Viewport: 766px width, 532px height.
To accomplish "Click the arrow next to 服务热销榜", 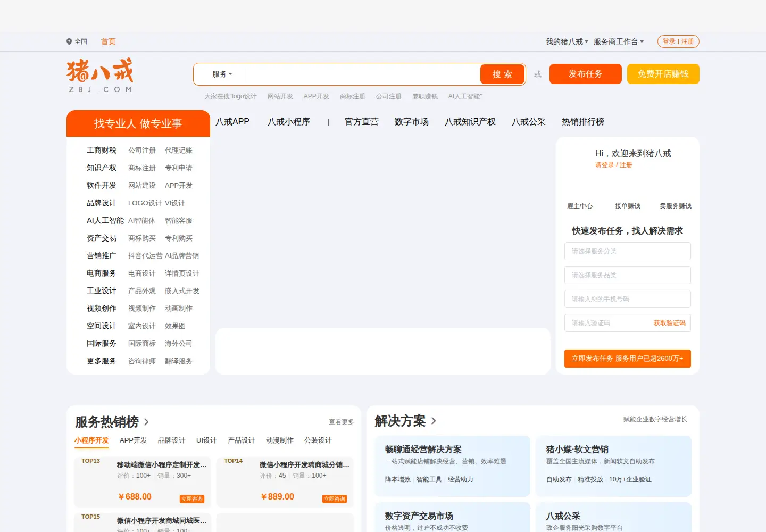I will pyautogui.click(x=146, y=422).
